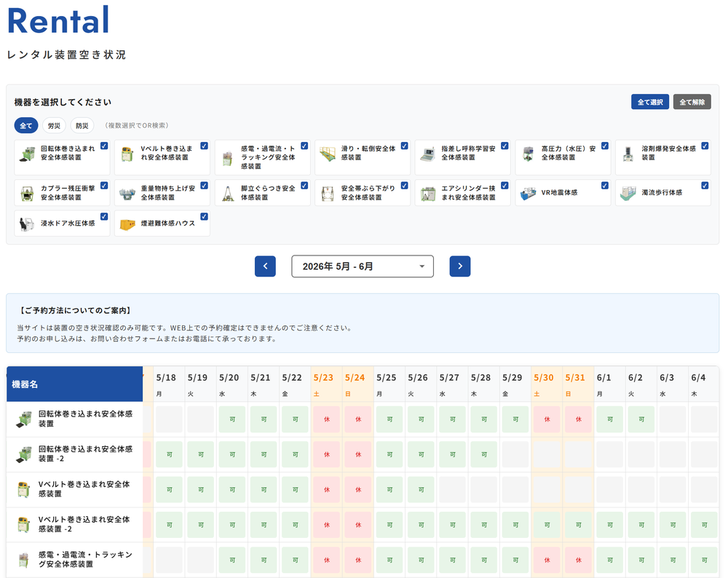The image size is (728, 578).
Task: Open the 2026年 5月 - 6月 period dropdown
Action: 363,266
